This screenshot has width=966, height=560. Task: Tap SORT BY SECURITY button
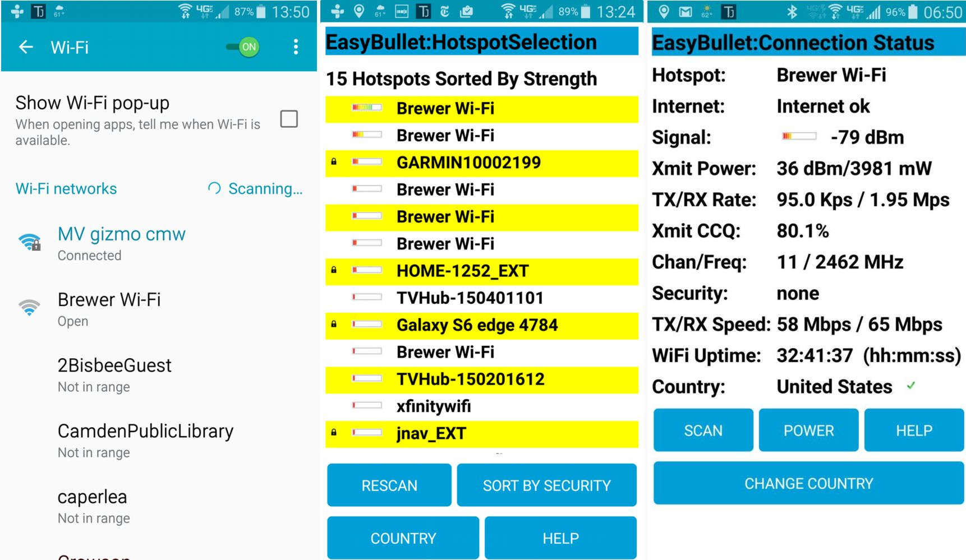coord(547,485)
